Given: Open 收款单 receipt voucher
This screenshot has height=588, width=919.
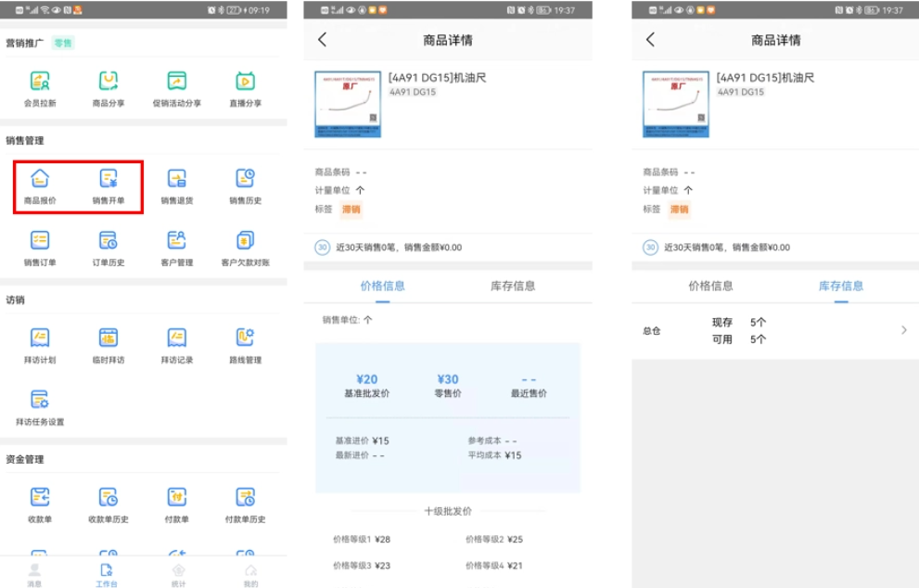Looking at the screenshot, I should pos(40,505).
